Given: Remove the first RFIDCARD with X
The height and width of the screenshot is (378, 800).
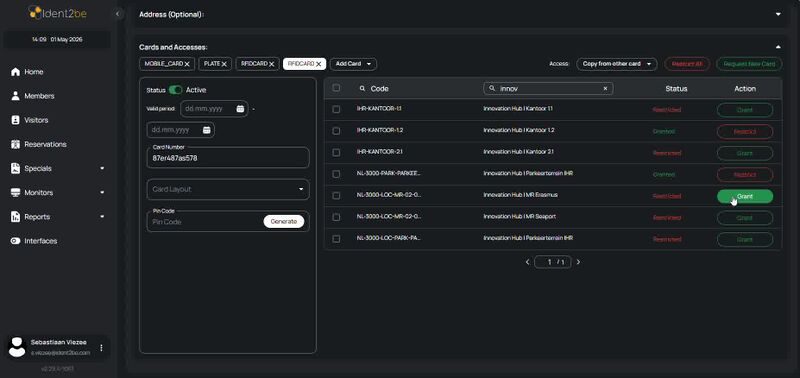Looking at the screenshot, I should click(271, 64).
